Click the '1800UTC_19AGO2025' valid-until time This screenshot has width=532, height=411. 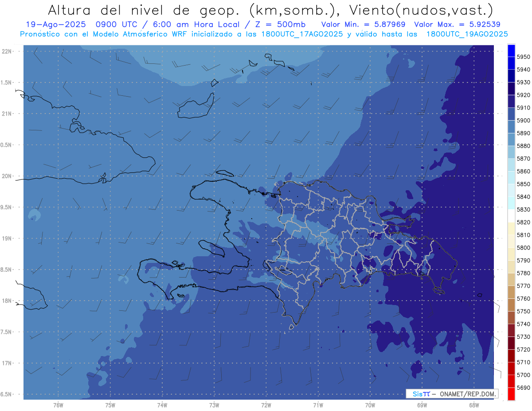tap(467, 34)
